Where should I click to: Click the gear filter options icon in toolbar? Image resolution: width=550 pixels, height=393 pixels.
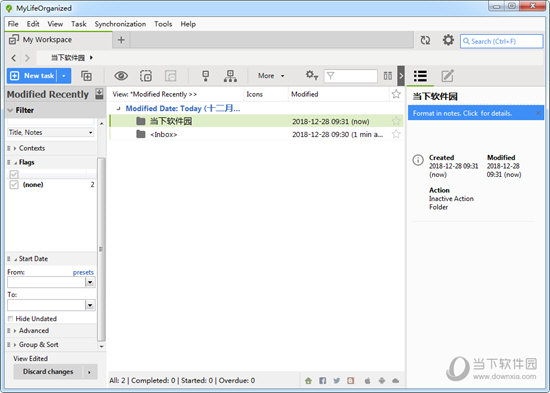tap(311, 75)
